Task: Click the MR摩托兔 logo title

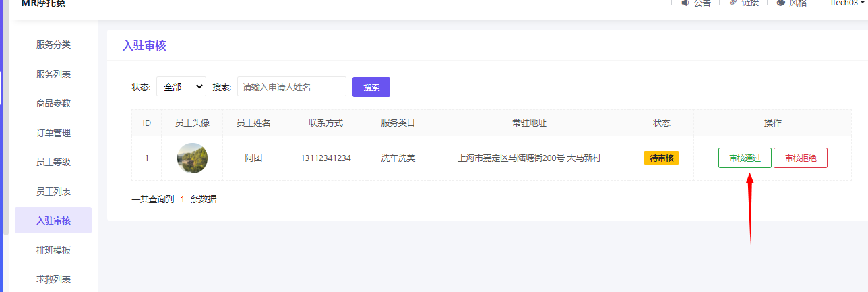Action: [44, 3]
